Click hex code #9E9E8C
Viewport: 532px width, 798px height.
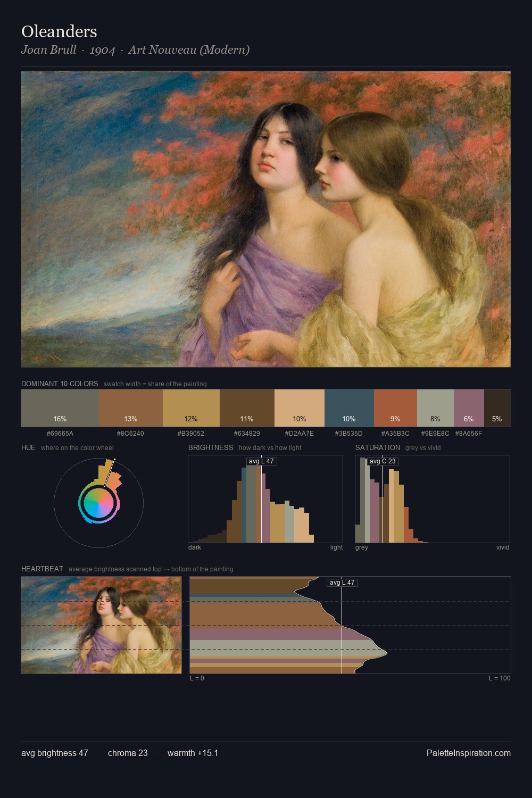pos(435,434)
